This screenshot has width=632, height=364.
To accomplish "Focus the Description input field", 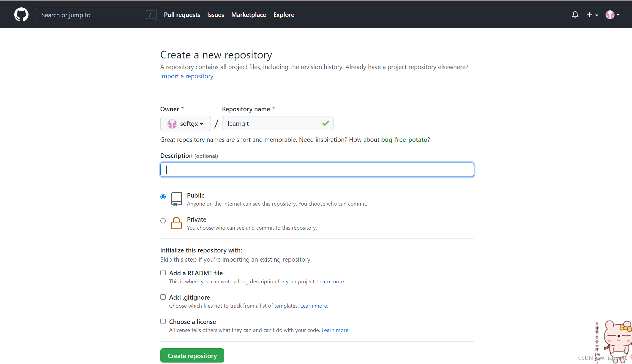I will click(317, 170).
